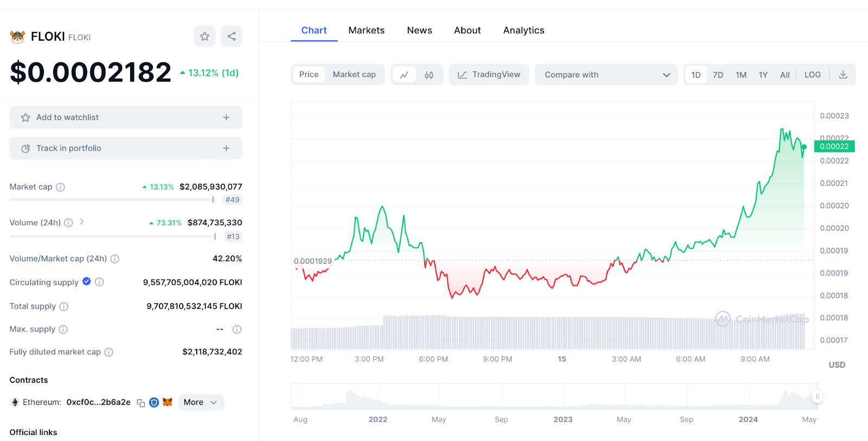This screenshot has height=441, width=868.
Task: Open the Chart tab
Action: [314, 30]
